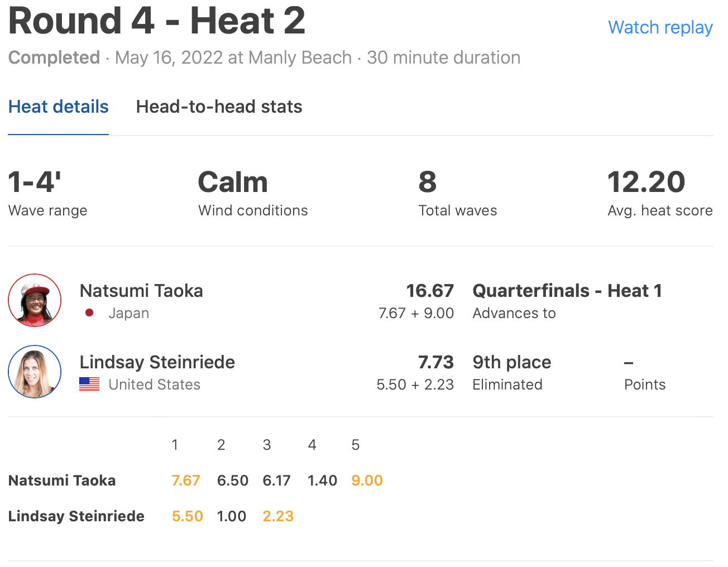Click Taoka's 9.00 wave score
The height and width of the screenshot is (567, 728).
point(367,480)
